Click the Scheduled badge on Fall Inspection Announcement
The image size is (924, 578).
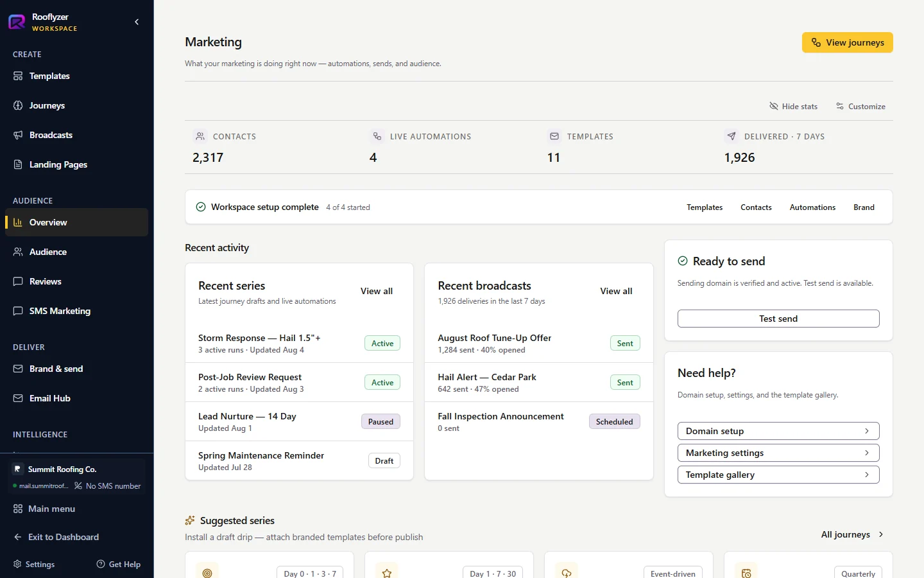click(x=614, y=422)
